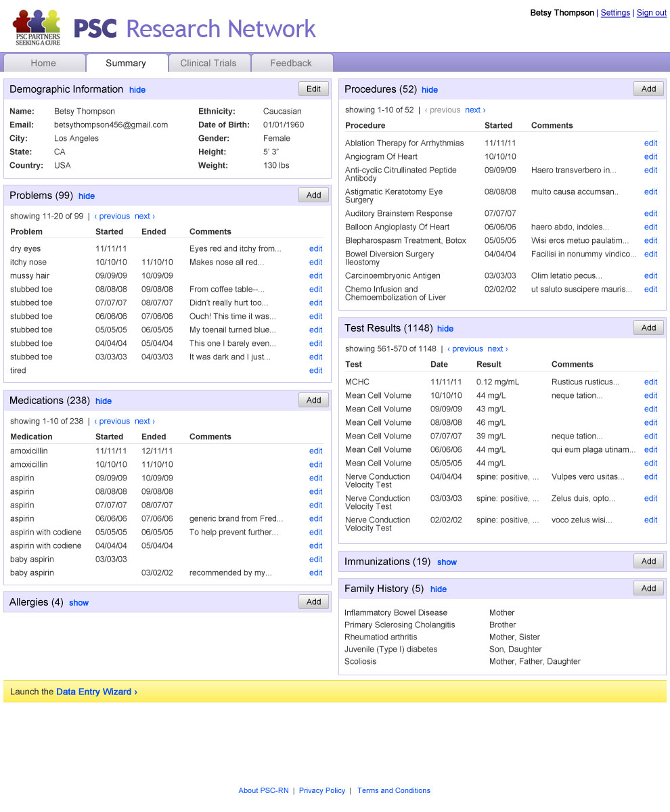Edit the MCHC test result

[650, 382]
